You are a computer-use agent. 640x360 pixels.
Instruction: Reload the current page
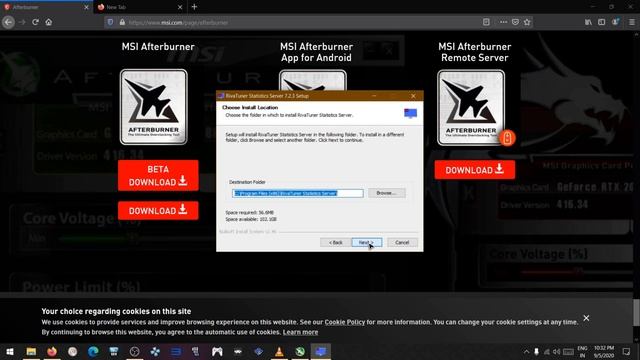[36, 22]
